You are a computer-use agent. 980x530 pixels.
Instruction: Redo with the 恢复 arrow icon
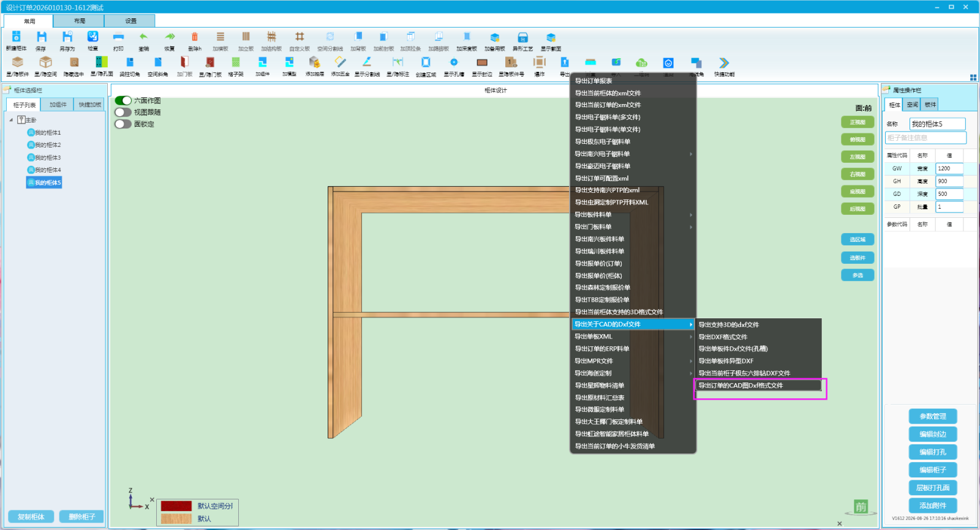170,37
